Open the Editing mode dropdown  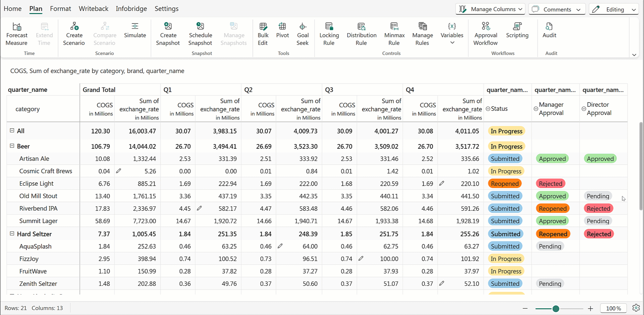click(614, 9)
